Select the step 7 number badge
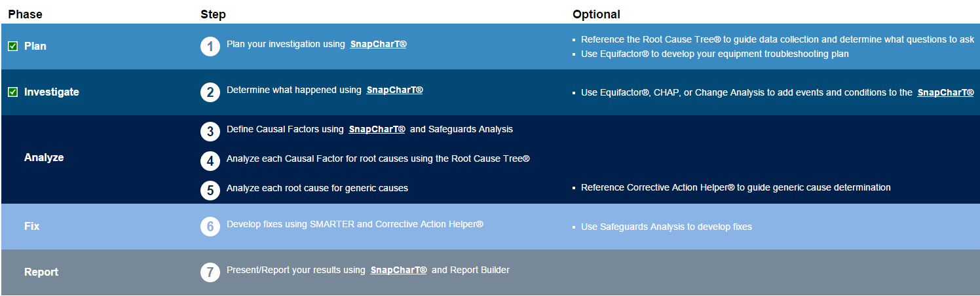980x296 pixels. (210, 272)
